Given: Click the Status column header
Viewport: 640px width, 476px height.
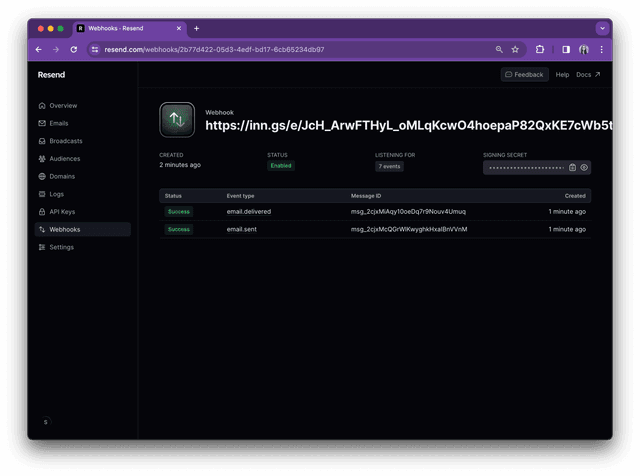Looking at the screenshot, I should [x=173, y=196].
